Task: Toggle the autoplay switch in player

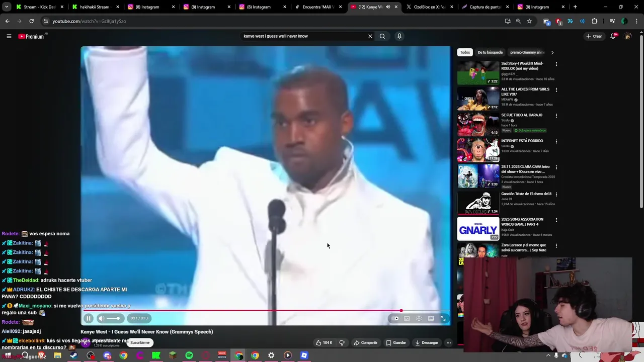Action: point(395,318)
